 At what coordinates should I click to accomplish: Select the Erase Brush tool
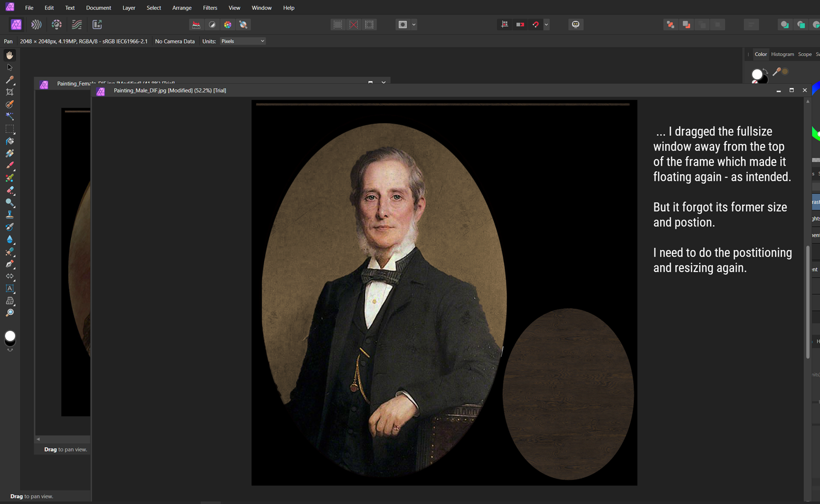click(x=9, y=190)
